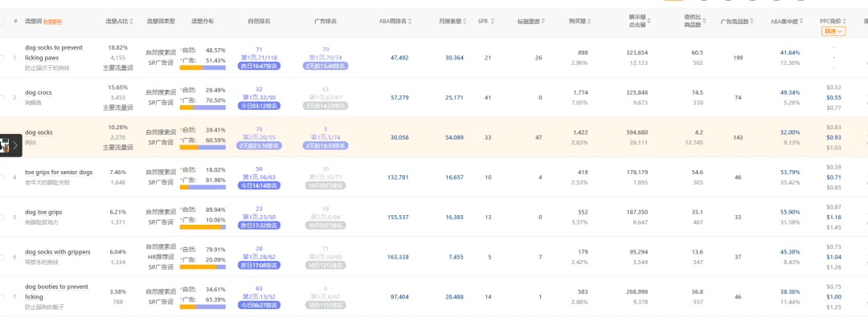Click ABA concentration value 55.90%
Image resolution: width=868 pixels, height=317 pixels.
click(x=789, y=213)
